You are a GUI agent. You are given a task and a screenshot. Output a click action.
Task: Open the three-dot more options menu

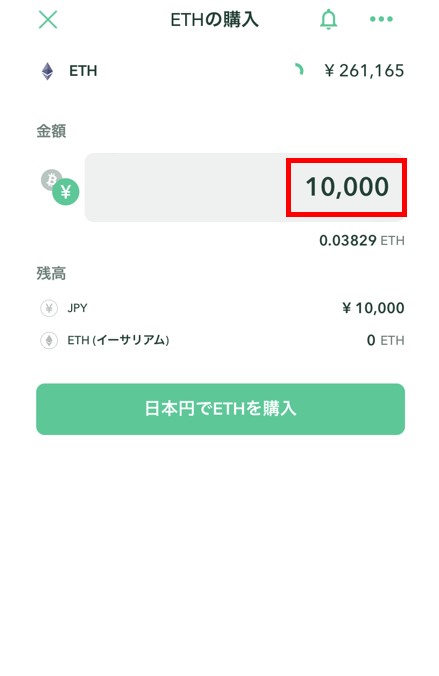pyautogui.click(x=381, y=19)
